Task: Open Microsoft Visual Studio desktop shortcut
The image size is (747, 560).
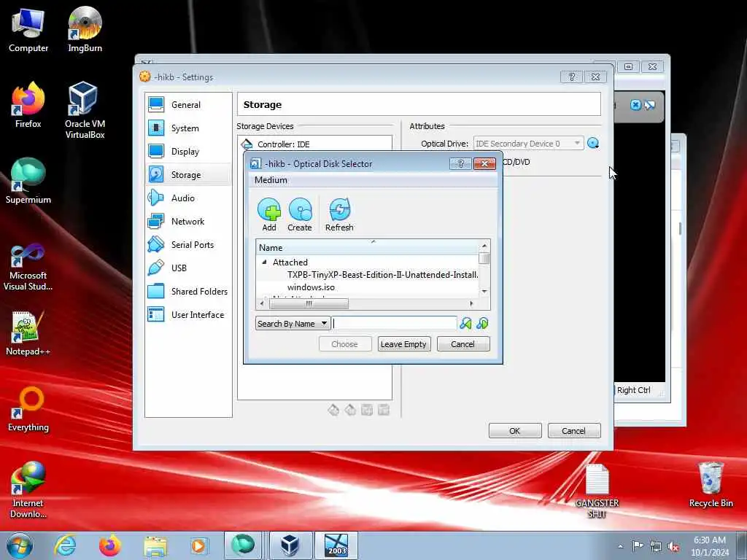Action: (28, 267)
